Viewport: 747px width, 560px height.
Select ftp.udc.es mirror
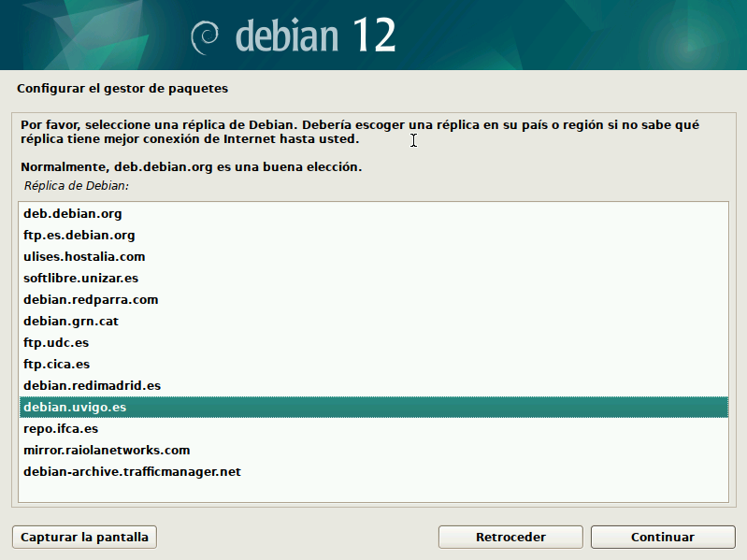pyautogui.click(x=56, y=343)
